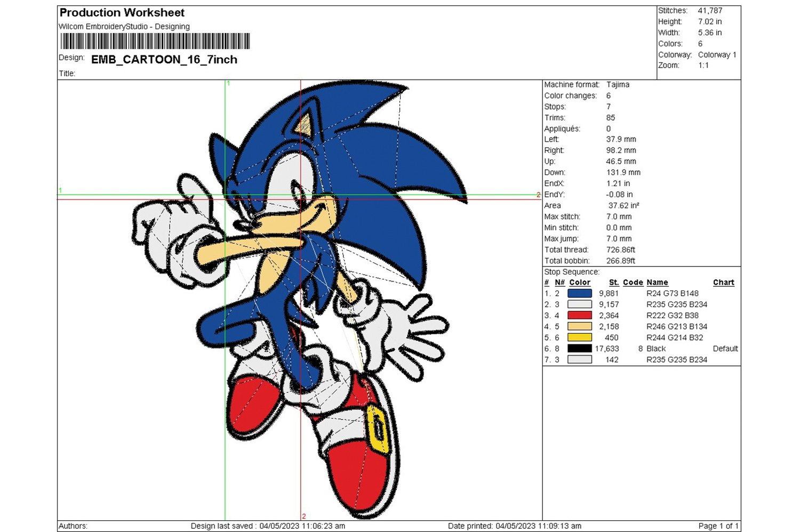The height and width of the screenshot is (532, 800).
Task: Pick the tan R246 G213 B134 swatch
Action: click(x=580, y=326)
